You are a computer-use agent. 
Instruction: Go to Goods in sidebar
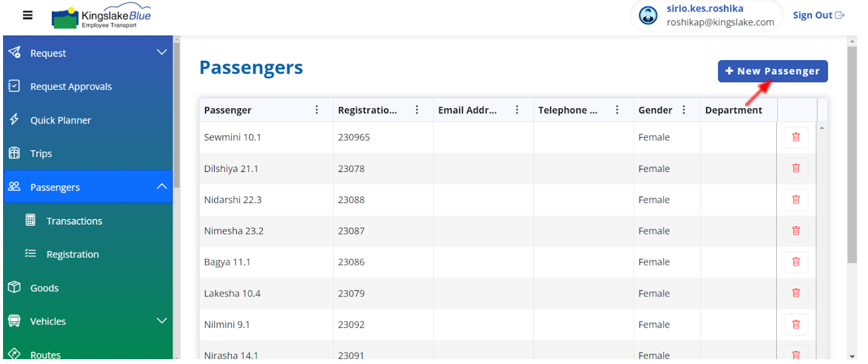[88, 287]
